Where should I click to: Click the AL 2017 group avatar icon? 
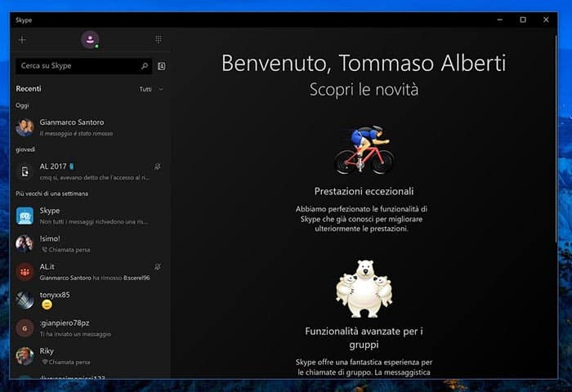pyautogui.click(x=25, y=171)
